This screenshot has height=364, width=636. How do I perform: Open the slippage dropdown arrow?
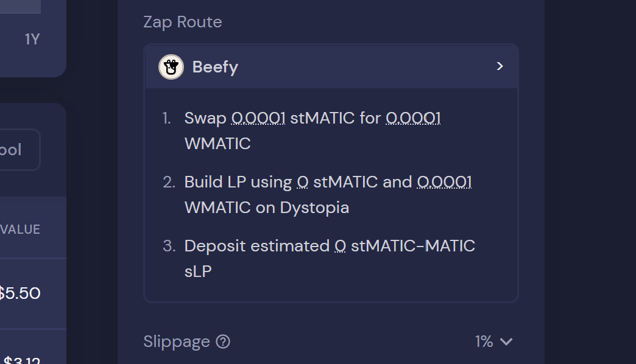click(506, 342)
